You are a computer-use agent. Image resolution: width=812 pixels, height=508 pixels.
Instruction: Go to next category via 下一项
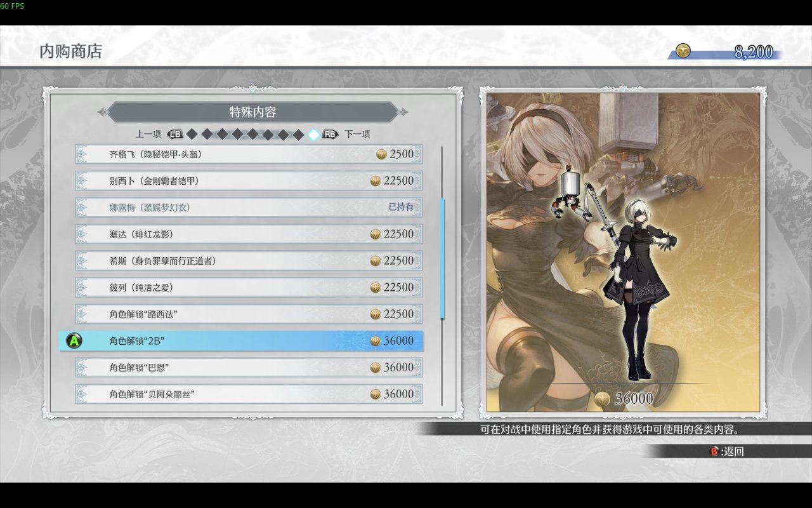pos(357,134)
